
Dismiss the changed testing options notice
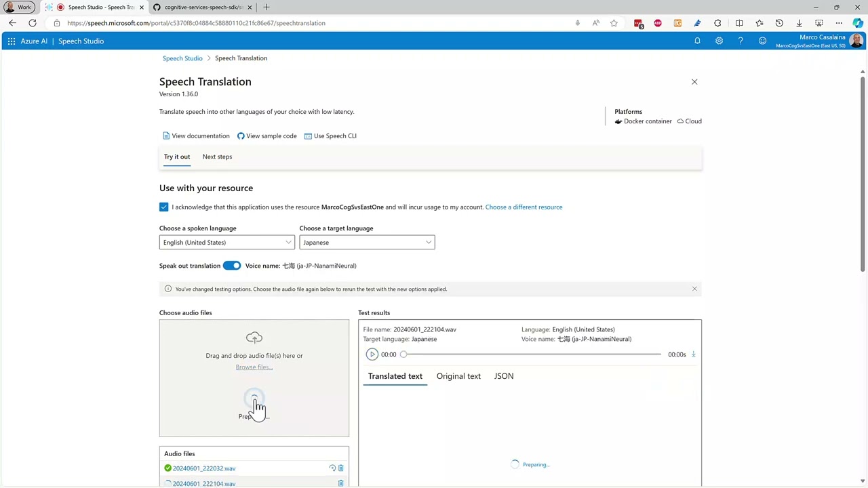694,289
